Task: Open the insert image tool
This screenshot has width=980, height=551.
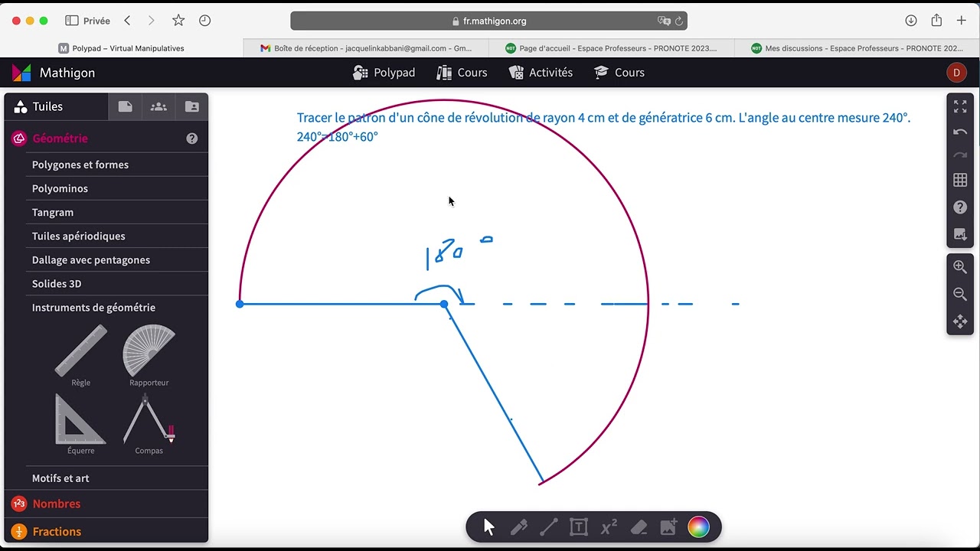Action: pos(668,527)
